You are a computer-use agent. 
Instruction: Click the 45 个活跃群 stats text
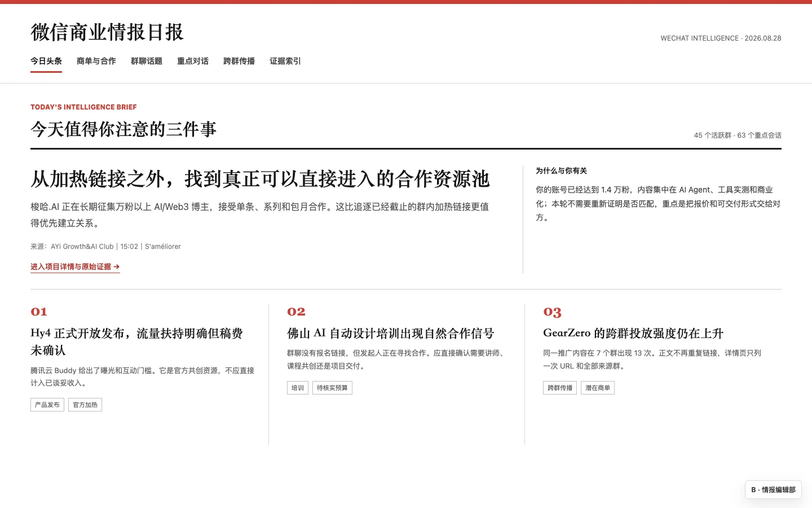point(738,135)
